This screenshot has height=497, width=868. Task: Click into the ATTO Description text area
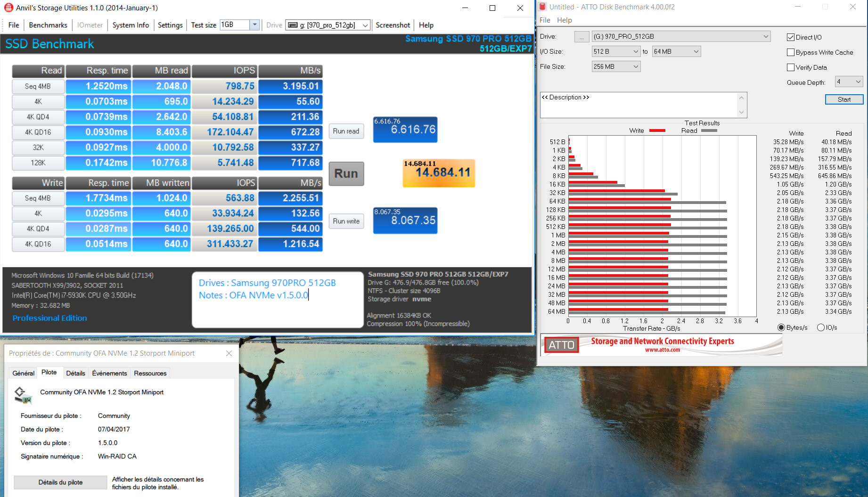pos(639,105)
